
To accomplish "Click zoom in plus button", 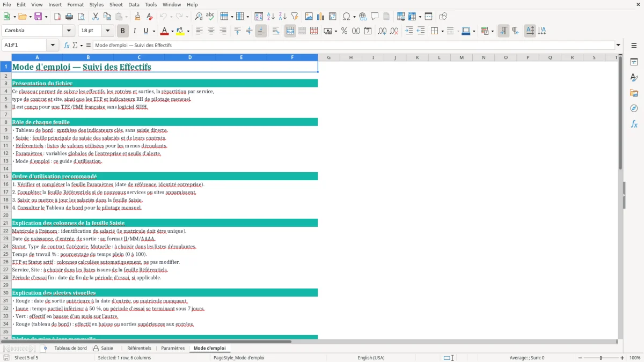I will [623, 358].
